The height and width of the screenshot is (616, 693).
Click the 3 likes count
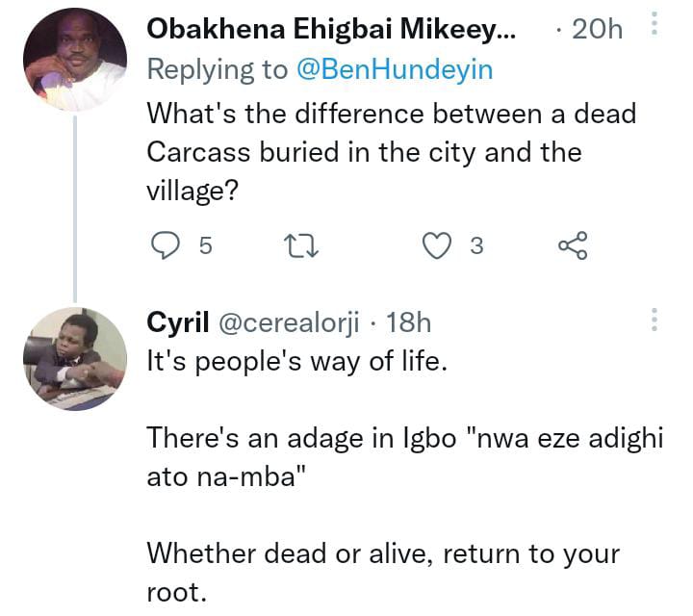[x=475, y=247]
